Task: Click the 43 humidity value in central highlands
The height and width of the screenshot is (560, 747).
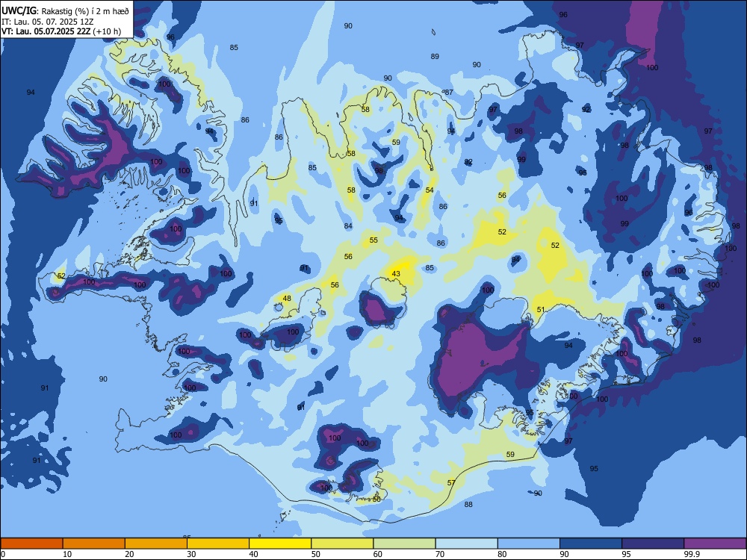Action: click(x=396, y=274)
